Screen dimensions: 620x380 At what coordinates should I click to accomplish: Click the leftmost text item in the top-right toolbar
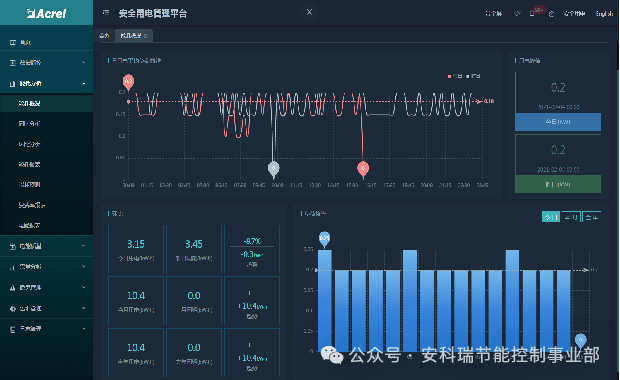(493, 13)
